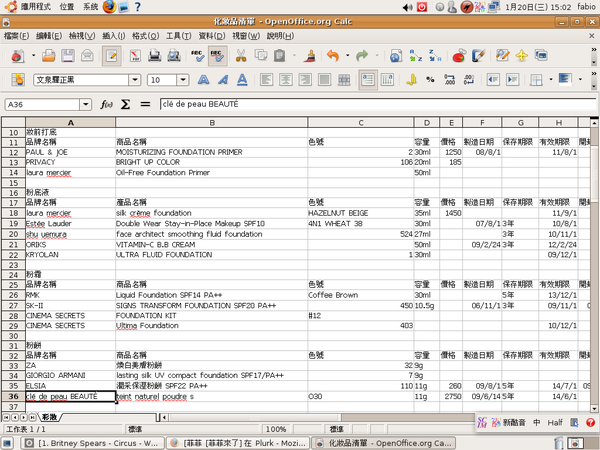Redo with the green arrow icon
Viewport: 600px width, 450px height.
pos(362,56)
